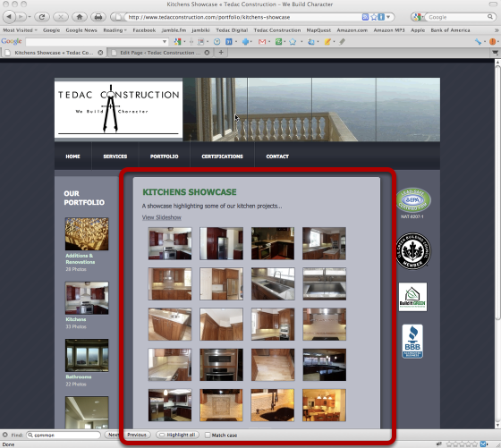Image resolution: width=501 pixels, height=448 pixels.
Task: Click the magnifier icon in the Google search box
Action: [490, 17]
